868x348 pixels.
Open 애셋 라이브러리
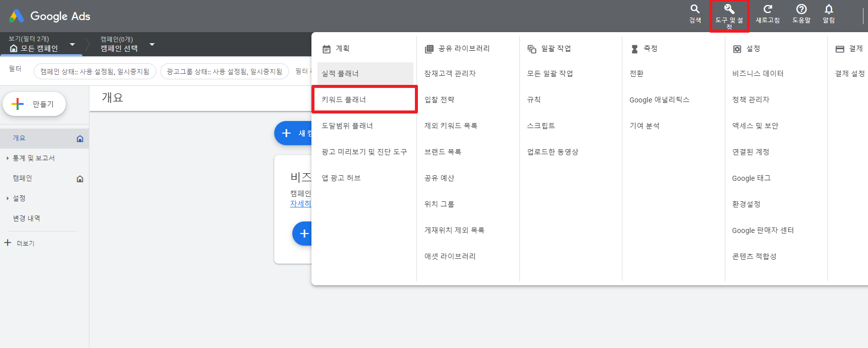point(450,256)
